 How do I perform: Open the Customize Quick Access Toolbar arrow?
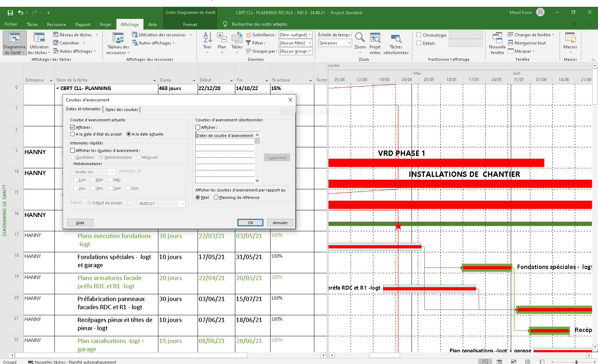(x=48, y=13)
